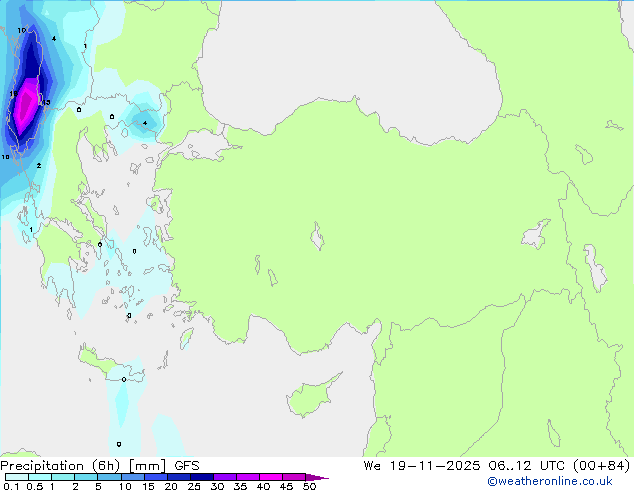Click the 40 legend scale label
The image size is (634, 490).
click(x=263, y=486)
